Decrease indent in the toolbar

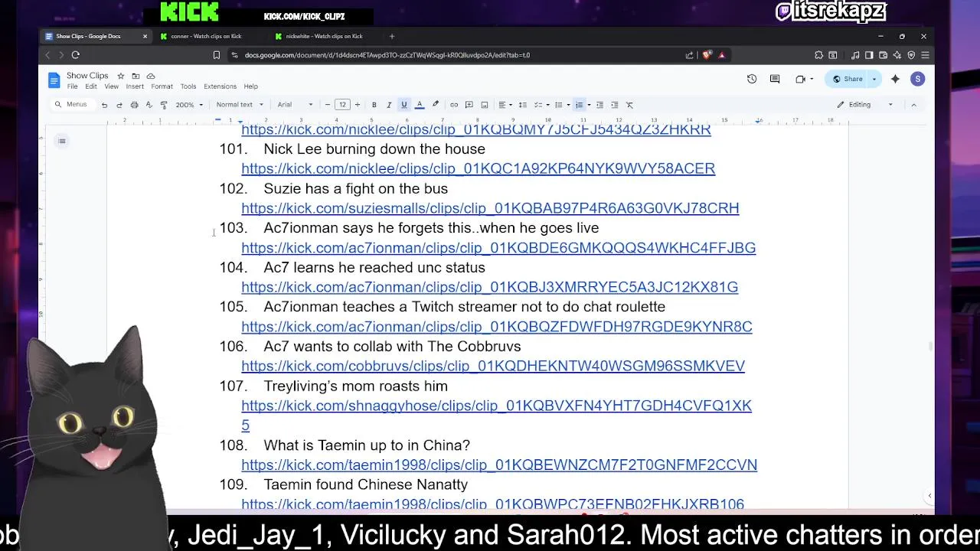599,105
